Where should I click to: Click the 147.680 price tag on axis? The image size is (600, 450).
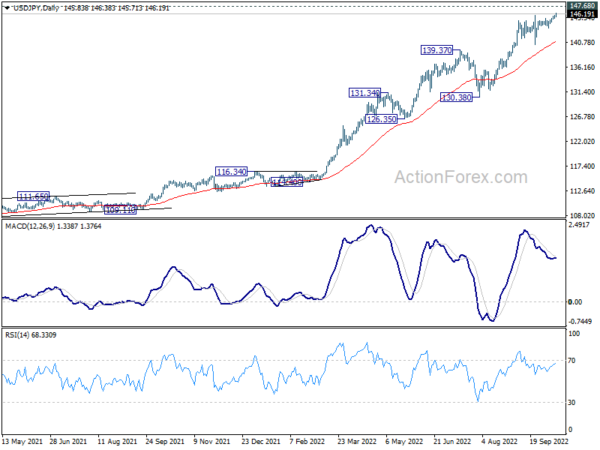pyautogui.click(x=582, y=6)
